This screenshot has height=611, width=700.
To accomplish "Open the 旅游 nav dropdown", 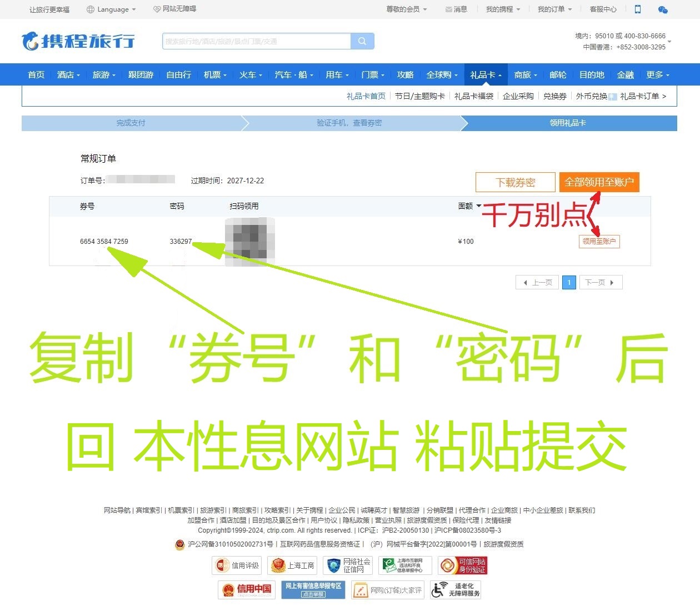I will tap(104, 74).
